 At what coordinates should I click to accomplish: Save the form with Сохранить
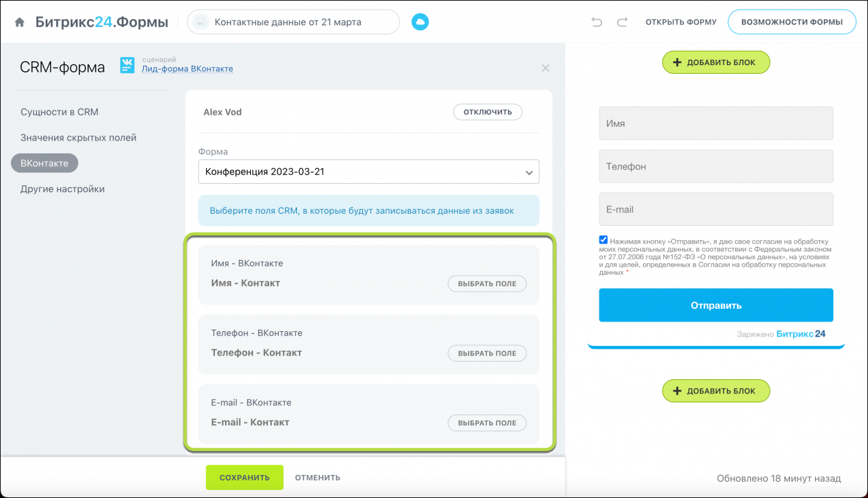click(x=245, y=478)
